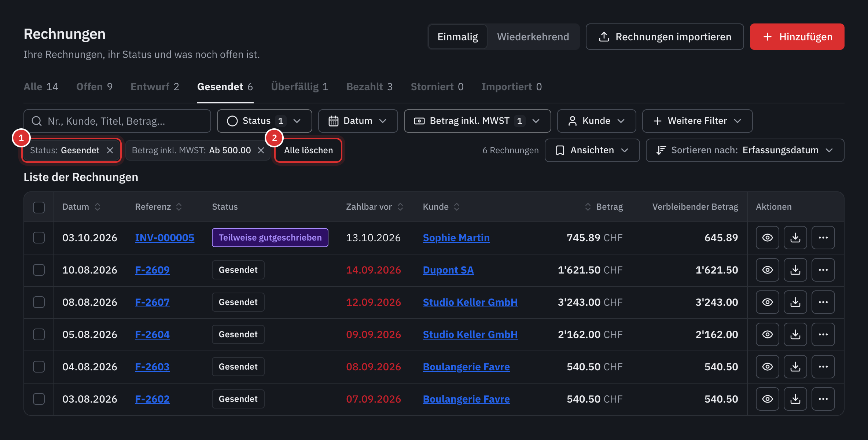Switch to Wiederkehrend invoices
The image size is (868, 440).
(x=533, y=37)
